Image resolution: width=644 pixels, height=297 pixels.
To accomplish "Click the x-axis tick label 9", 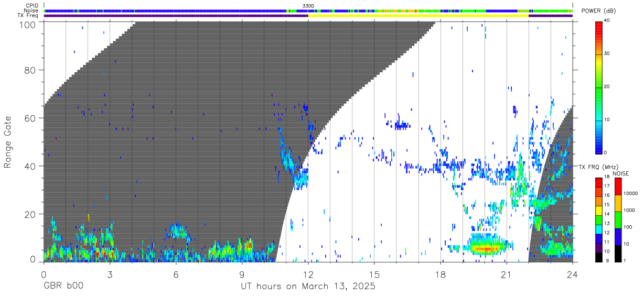I will (242, 274).
